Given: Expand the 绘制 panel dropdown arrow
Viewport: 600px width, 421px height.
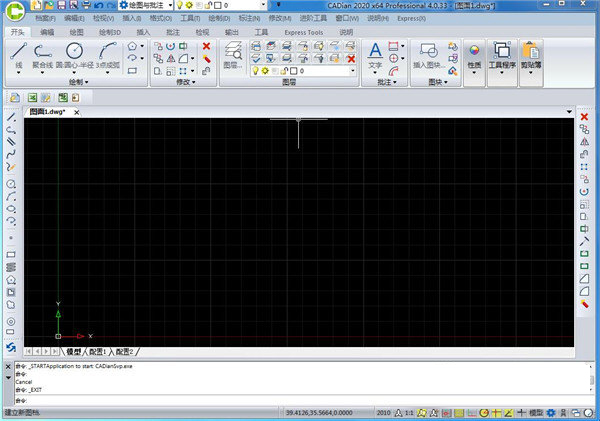Looking at the screenshot, I should click(89, 82).
